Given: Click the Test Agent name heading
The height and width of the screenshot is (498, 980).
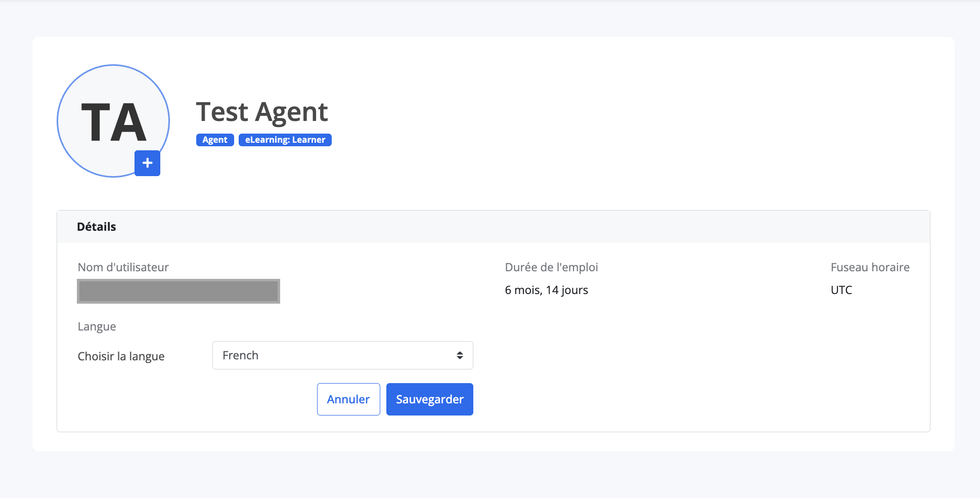Looking at the screenshot, I should point(262,112).
